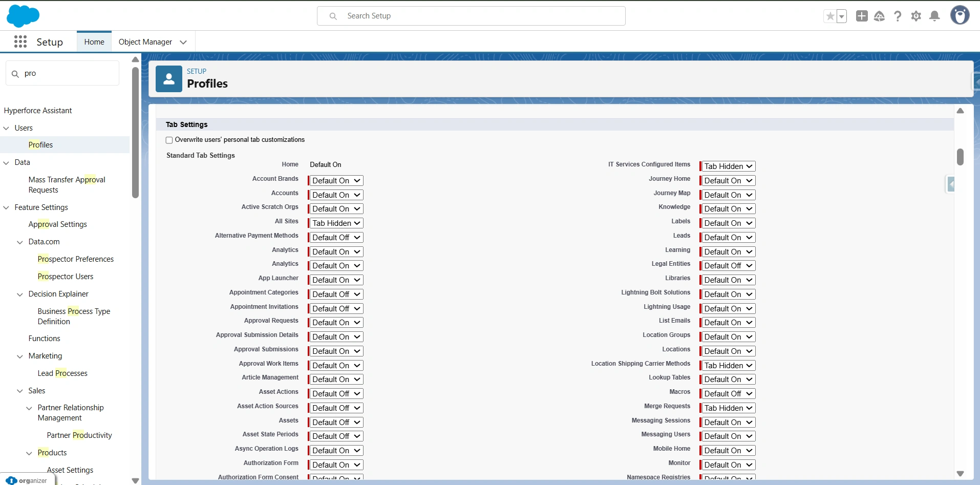
Task: Collapse the Users section in sidebar
Action: coord(6,128)
